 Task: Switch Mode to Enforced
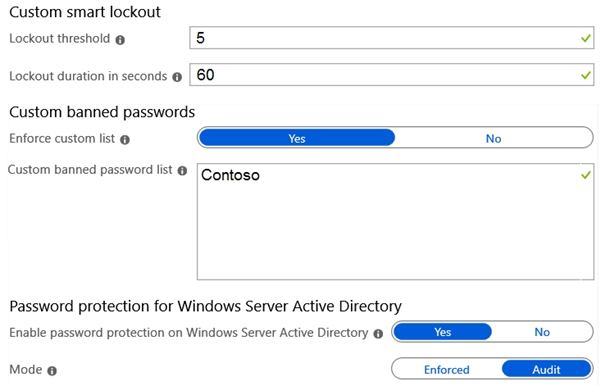(447, 369)
